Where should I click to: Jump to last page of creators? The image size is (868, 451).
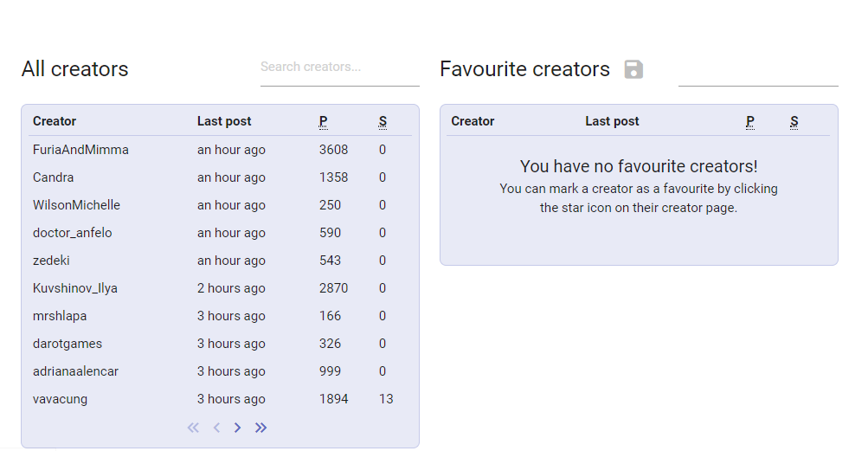tap(260, 428)
